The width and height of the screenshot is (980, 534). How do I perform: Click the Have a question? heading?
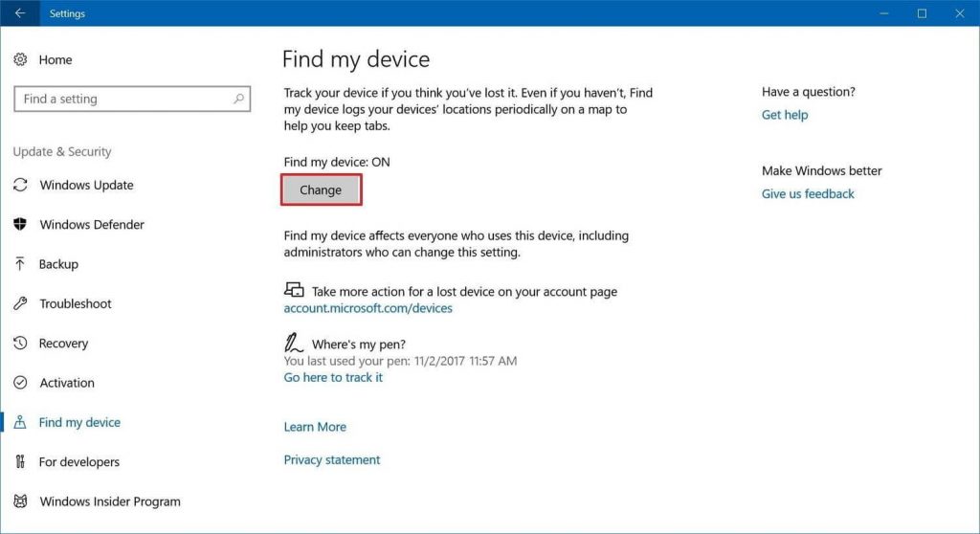point(808,92)
